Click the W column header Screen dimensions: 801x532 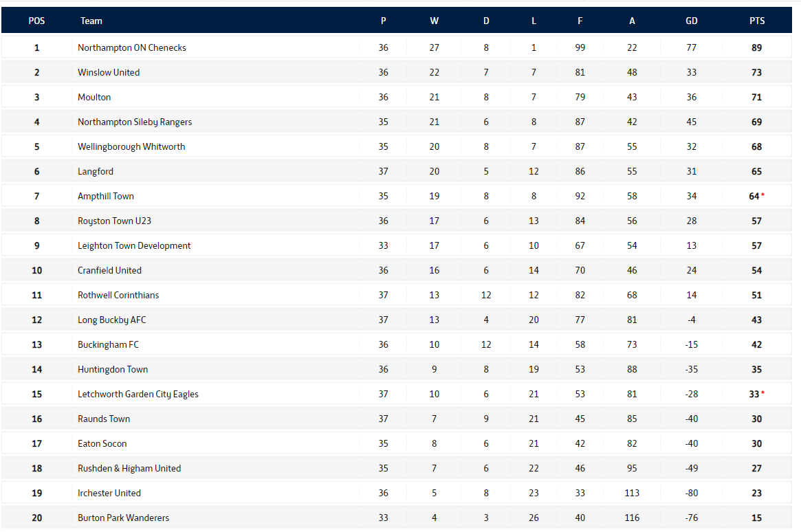pyautogui.click(x=435, y=21)
